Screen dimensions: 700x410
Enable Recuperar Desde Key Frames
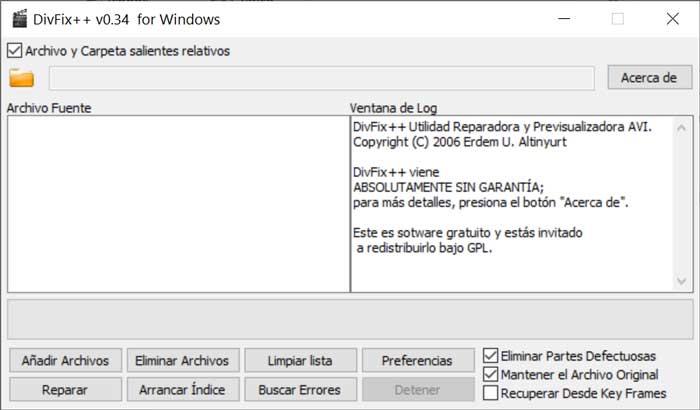(x=490, y=393)
